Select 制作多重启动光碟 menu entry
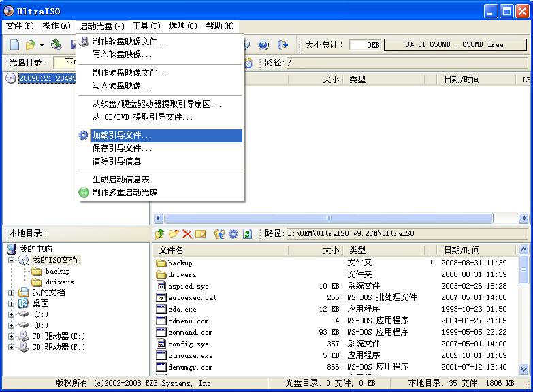Viewport: 533px width, 392px height. (x=160, y=193)
